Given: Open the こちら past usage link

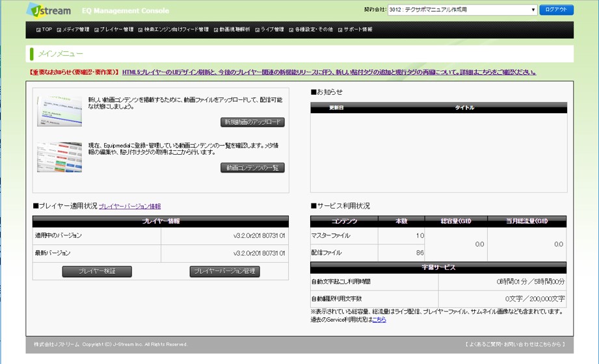Looking at the screenshot, I should tap(379, 320).
